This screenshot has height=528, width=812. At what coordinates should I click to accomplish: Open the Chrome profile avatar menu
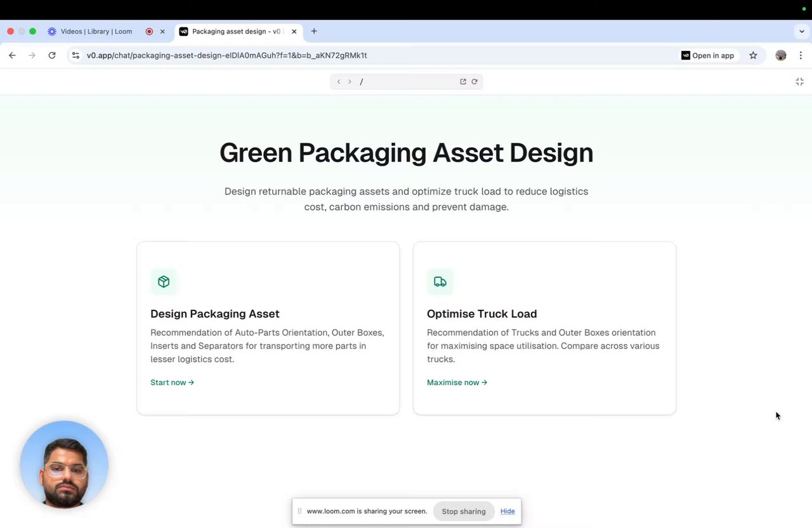[781, 55]
